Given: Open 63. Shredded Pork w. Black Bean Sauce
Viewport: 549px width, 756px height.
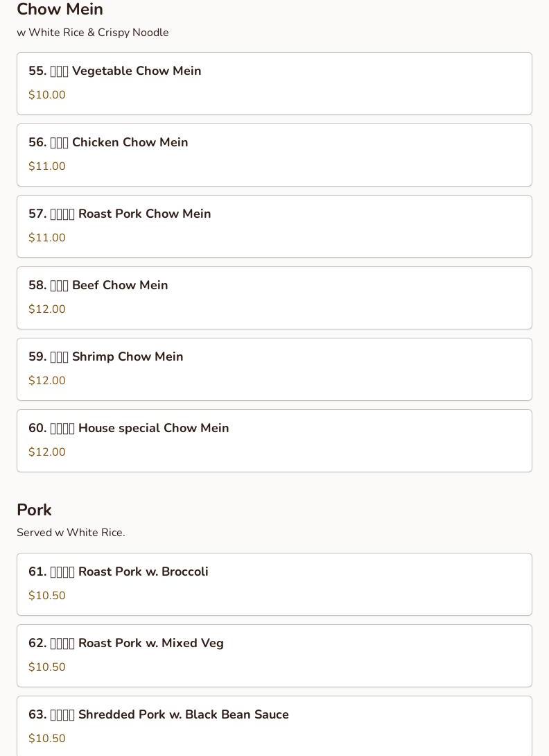Looking at the screenshot, I should [274, 726].
